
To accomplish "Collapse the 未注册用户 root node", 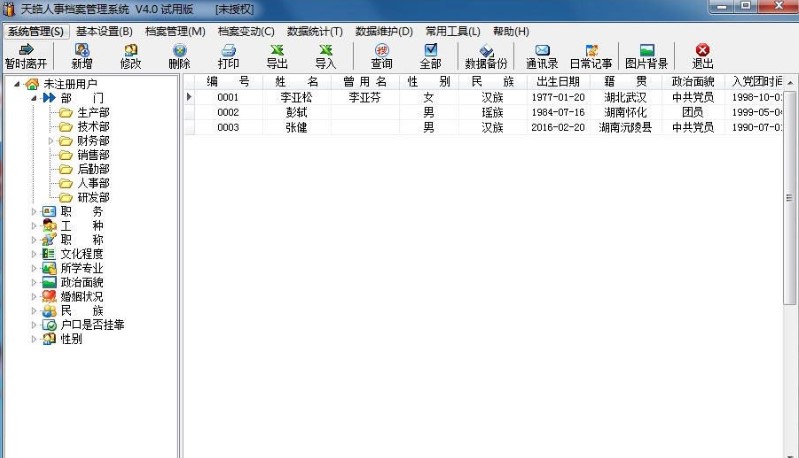I will tap(17, 84).
